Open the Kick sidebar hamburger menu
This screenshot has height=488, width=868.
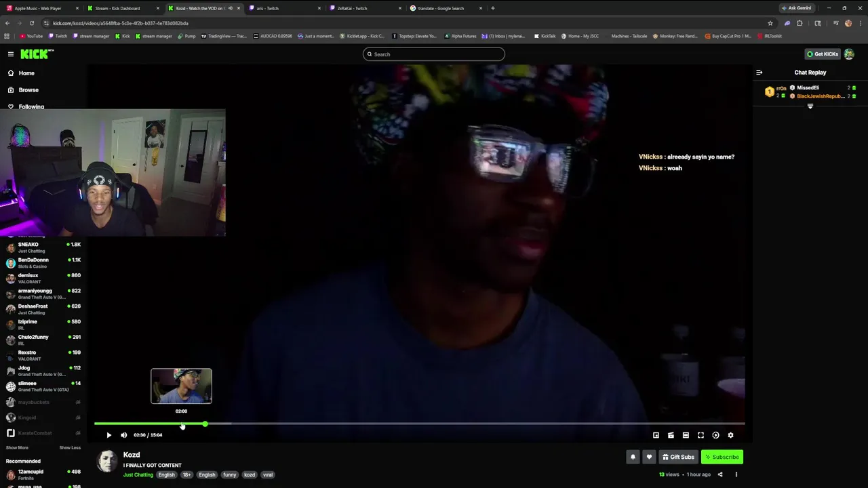pos(11,54)
